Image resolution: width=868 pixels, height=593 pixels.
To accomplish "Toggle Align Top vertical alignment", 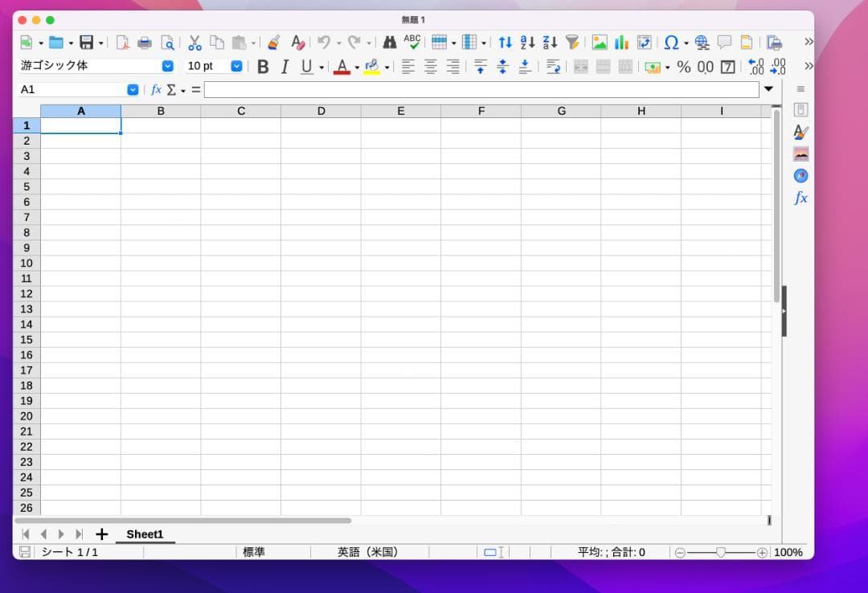I will click(x=481, y=67).
